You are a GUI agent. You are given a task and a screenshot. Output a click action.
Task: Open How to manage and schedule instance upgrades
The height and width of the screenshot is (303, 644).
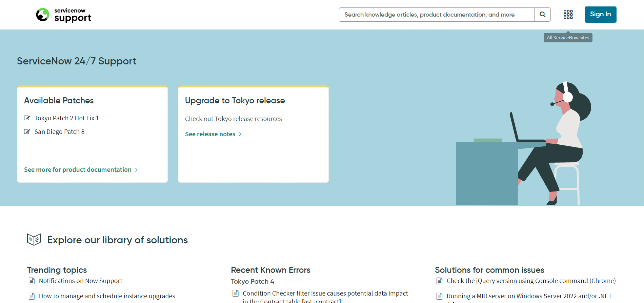107,296
